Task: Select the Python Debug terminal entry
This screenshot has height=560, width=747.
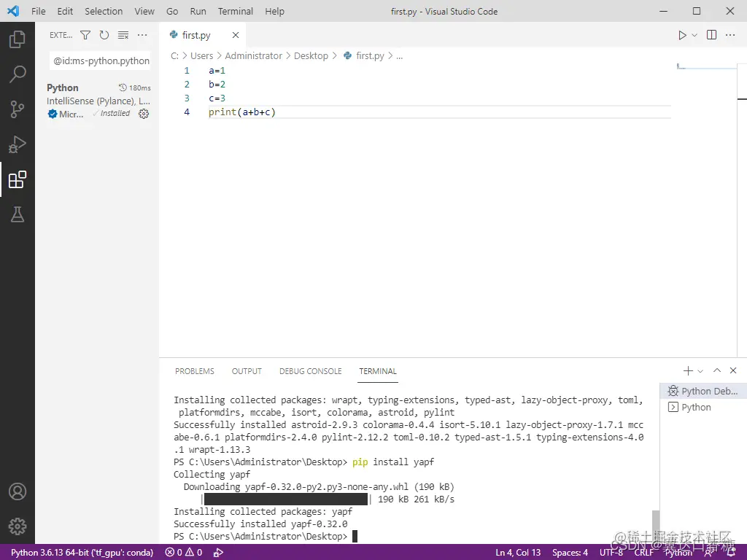Action: [x=703, y=391]
